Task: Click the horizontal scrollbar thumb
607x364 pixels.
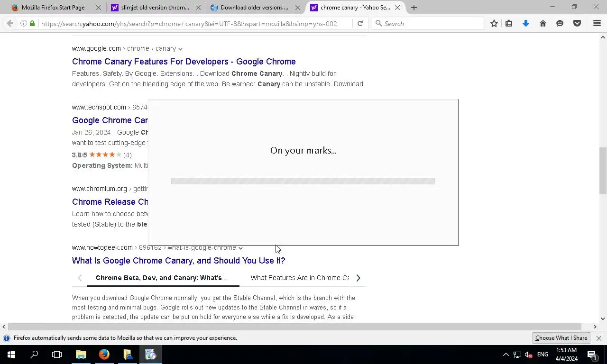Action: [x=294, y=327]
